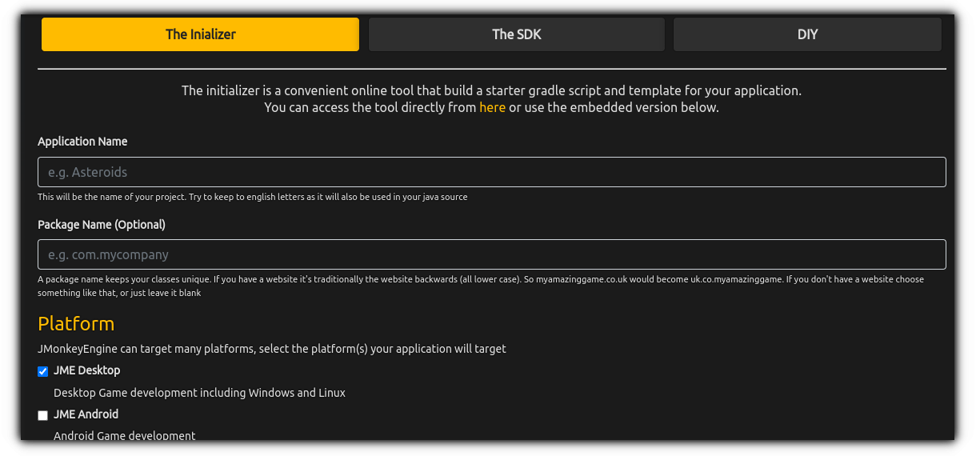Click into the Package Name text box
The width and height of the screenshot is (980, 456).
(x=491, y=254)
